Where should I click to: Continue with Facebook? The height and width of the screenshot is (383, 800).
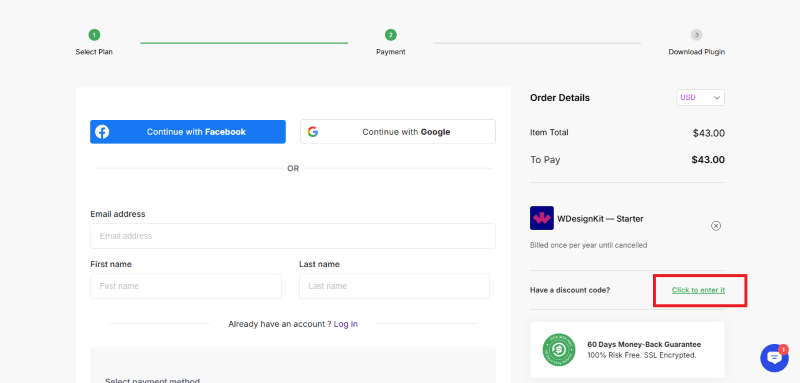pyautogui.click(x=188, y=132)
